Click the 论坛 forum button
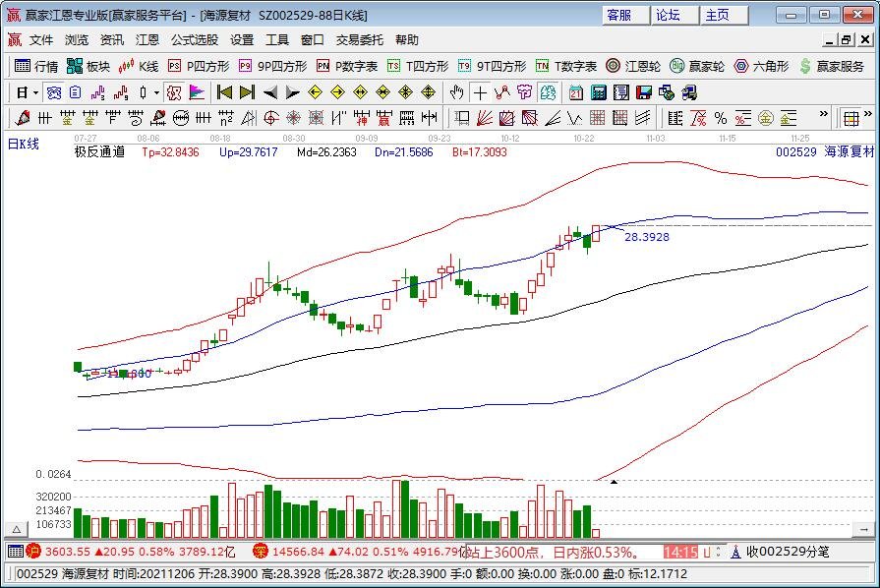Viewport: 880px width, 588px height. pyautogui.click(x=669, y=15)
